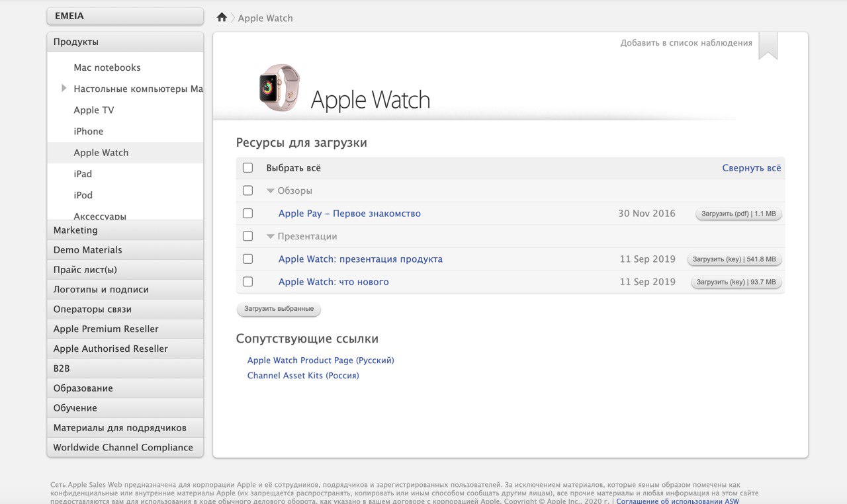The height and width of the screenshot is (504, 847).
Task: Go to the home icon in breadcrumb
Action: click(x=222, y=17)
